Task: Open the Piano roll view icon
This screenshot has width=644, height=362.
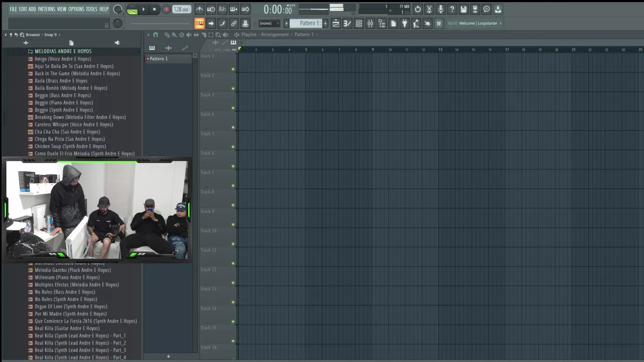Action: click(347, 23)
